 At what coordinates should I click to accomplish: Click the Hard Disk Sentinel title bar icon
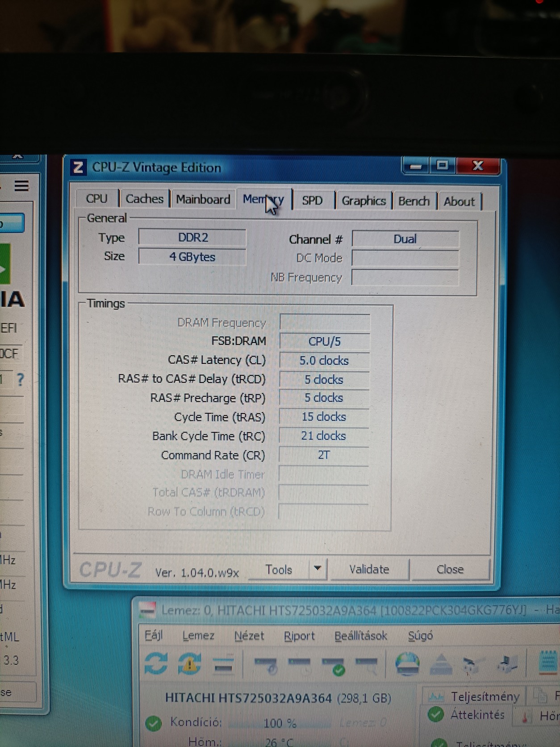click(147, 609)
